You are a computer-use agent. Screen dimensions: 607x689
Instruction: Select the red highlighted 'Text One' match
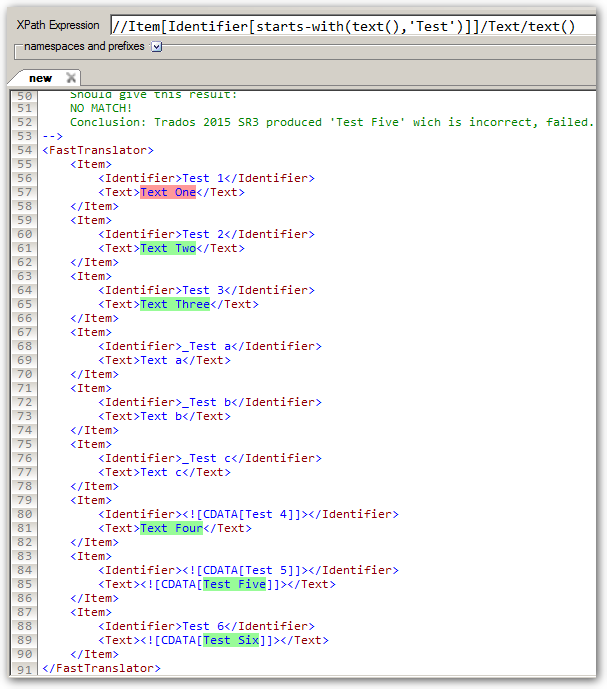tap(168, 192)
